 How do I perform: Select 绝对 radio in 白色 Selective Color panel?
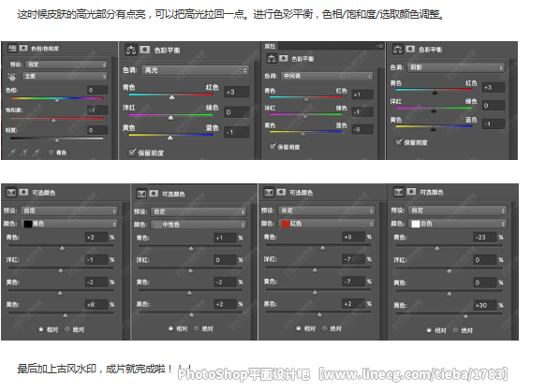[x=455, y=330]
